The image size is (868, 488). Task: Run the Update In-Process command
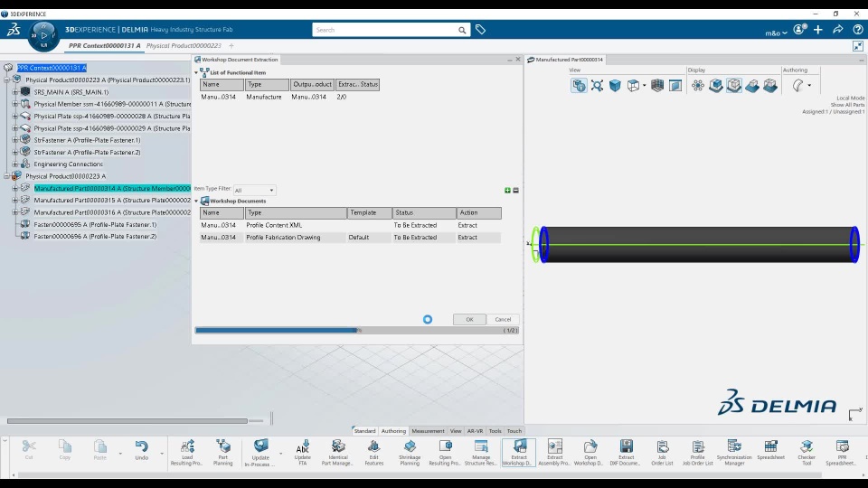(260, 452)
